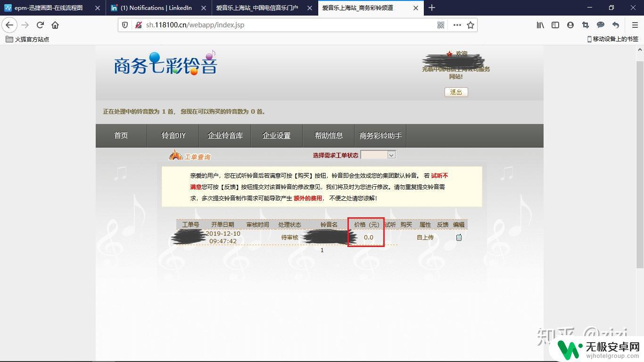644x362 pixels.
Task: Open the browser home page icon
Action: pos(55,25)
